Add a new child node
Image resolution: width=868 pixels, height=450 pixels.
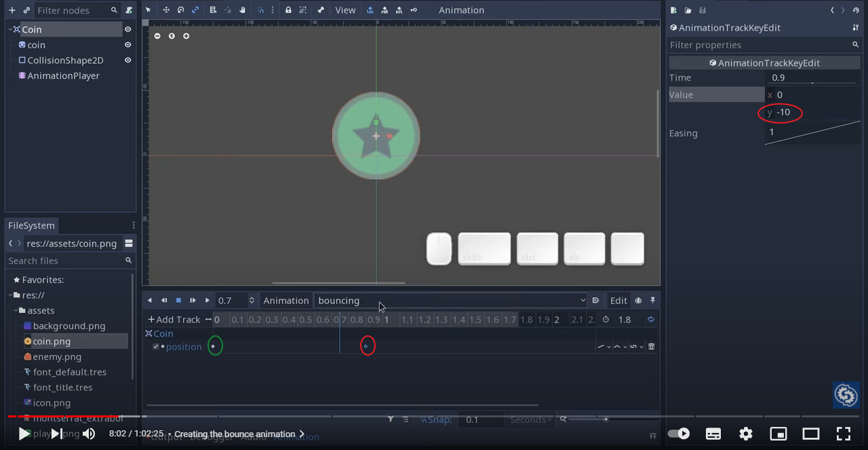(12, 10)
